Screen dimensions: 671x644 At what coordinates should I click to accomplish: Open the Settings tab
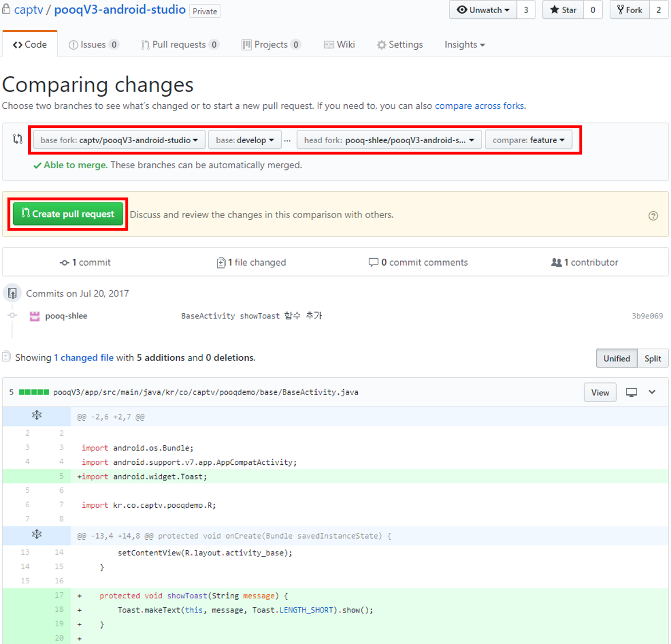point(400,45)
